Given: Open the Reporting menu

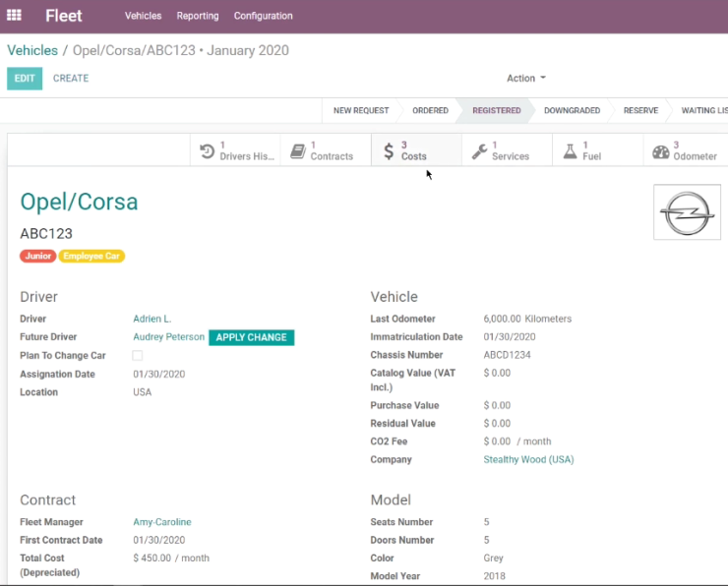Looking at the screenshot, I should [198, 16].
